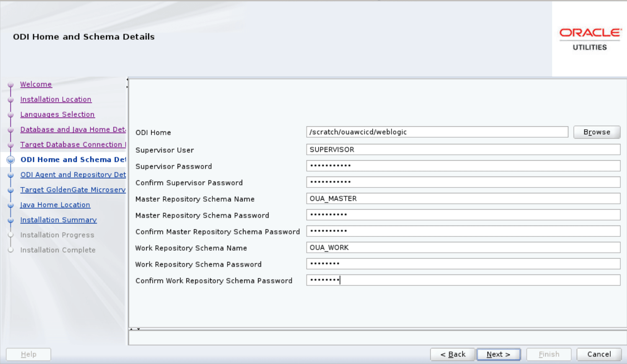Viewport: 627px width, 364px height.
Task: Click the page heading 'ODI Home and Schema Details'
Action: 84,37
